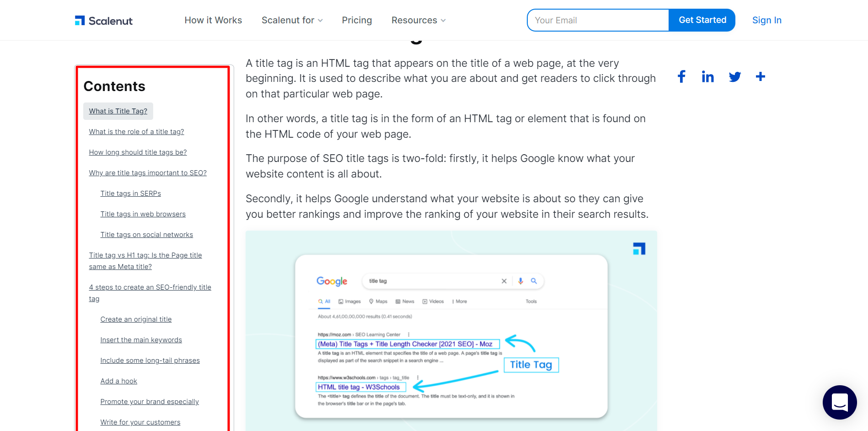Screen dimensions: 868x431
Task: Share the article on Twitter
Action: point(734,77)
